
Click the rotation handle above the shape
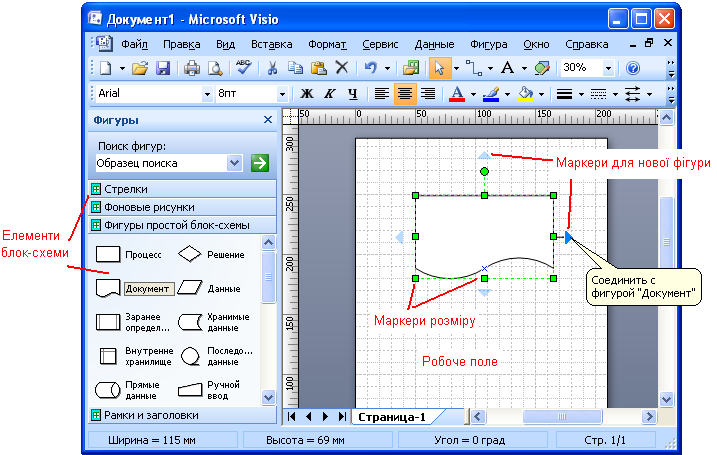[484, 171]
